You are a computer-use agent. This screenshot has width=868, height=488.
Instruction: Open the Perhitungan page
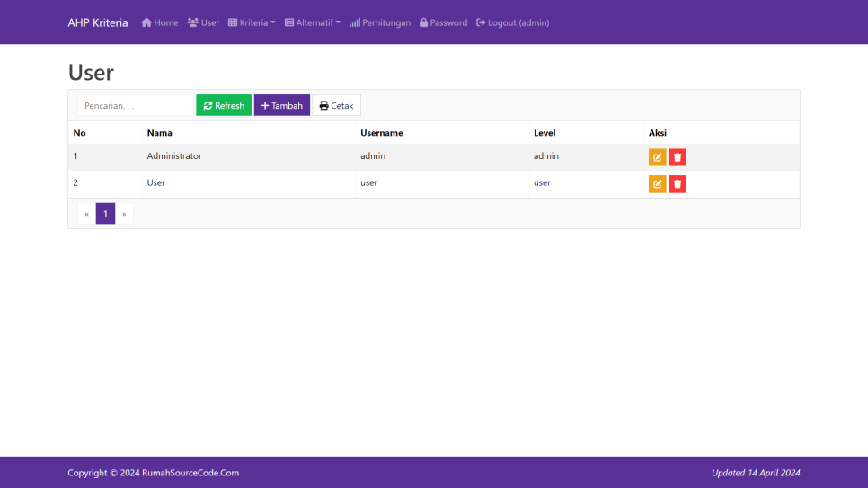[x=380, y=22]
